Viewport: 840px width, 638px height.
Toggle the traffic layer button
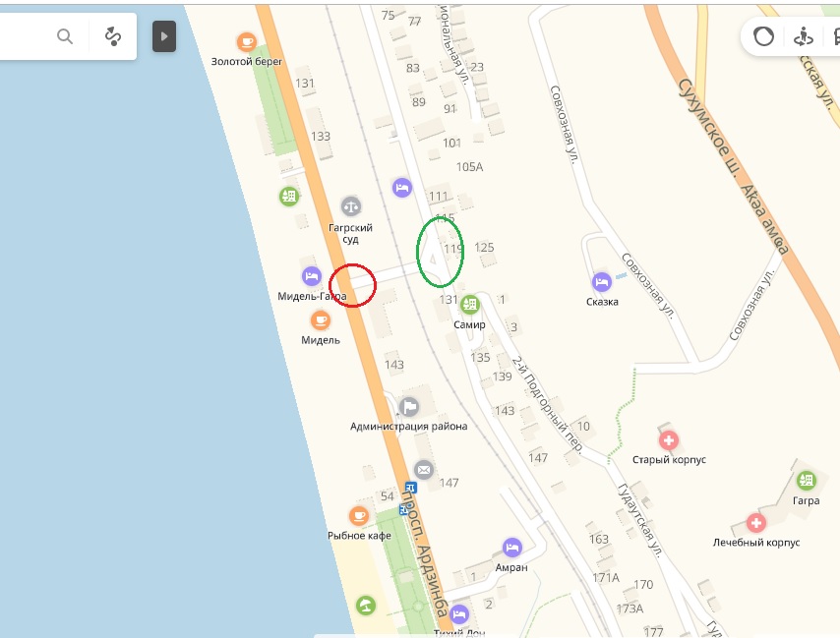pyautogui.click(x=763, y=37)
